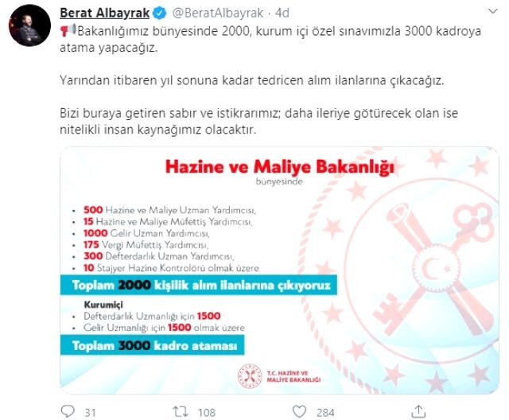Expand the tweet options chevron

(493, 12)
